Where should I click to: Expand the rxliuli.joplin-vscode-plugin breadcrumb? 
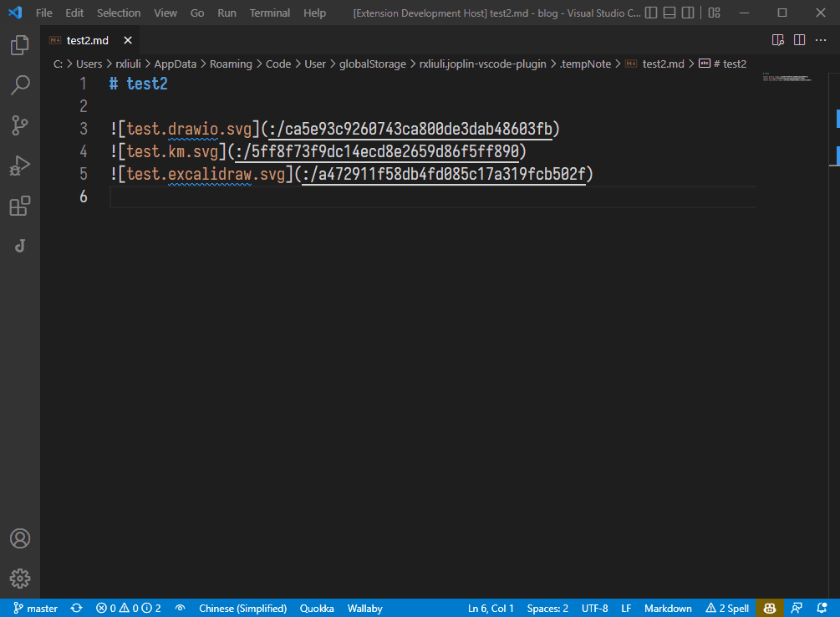click(482, 64)
